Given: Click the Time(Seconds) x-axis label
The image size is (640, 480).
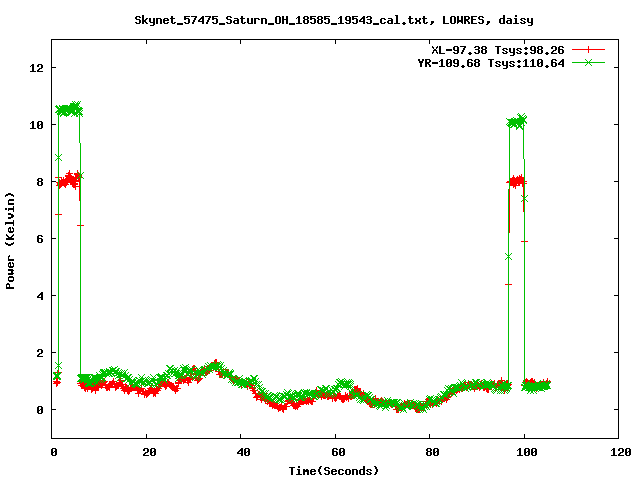Looking at the screenshot, I should (x=336, y=470).
